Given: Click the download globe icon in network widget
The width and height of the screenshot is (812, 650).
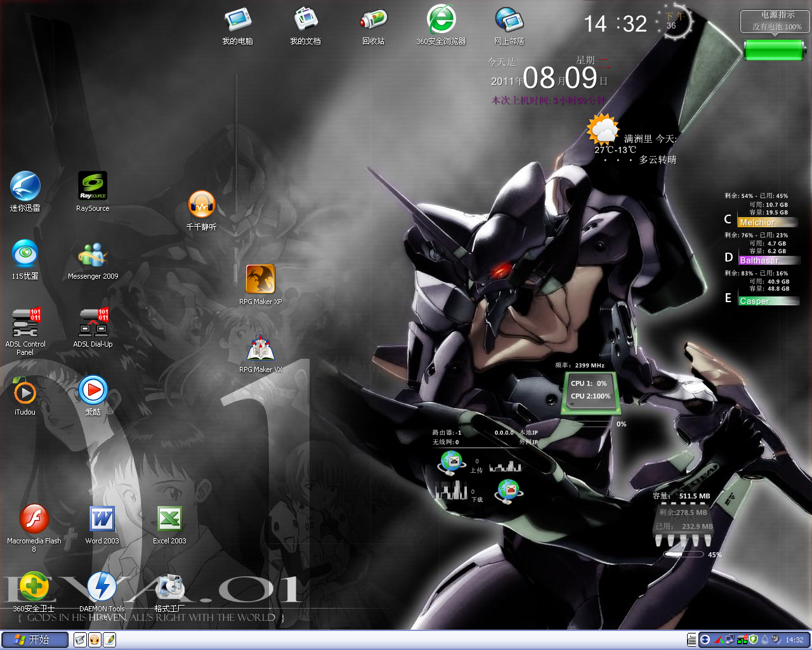Looking at the screenshot, I should coord(509,491).
